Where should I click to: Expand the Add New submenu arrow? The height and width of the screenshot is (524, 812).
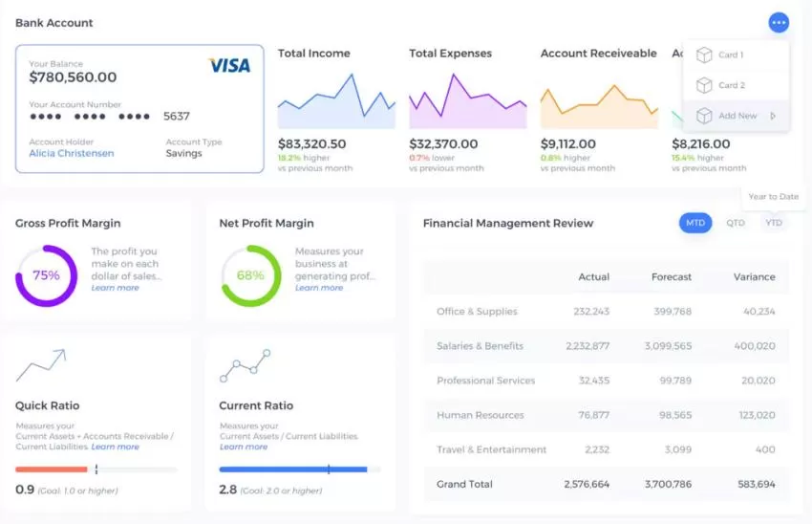(x=773, y=116)
